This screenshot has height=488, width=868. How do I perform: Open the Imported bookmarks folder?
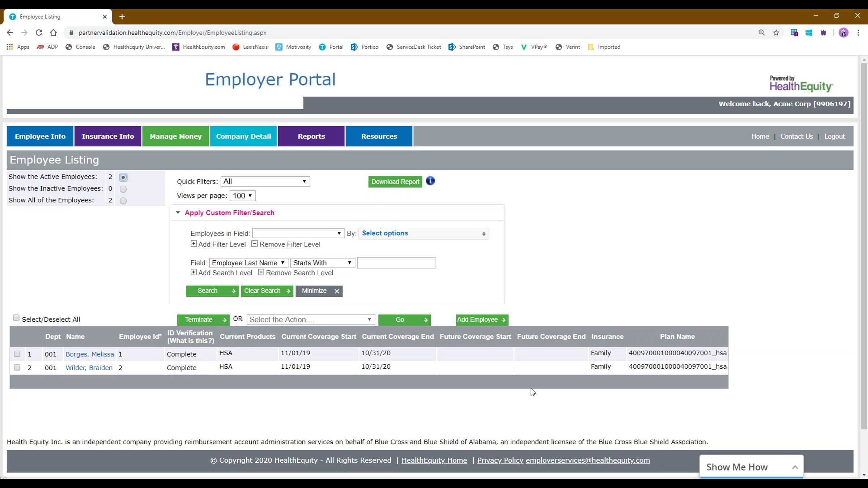tap(604, 47)
